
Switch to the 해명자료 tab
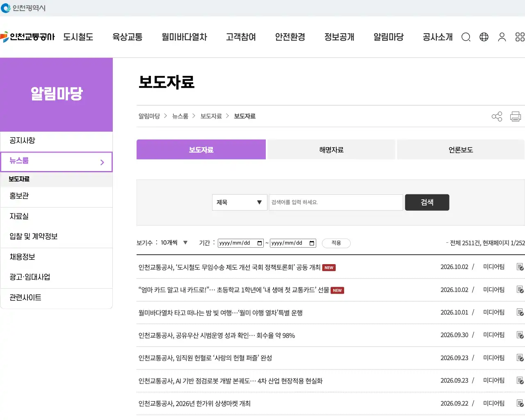331,150
